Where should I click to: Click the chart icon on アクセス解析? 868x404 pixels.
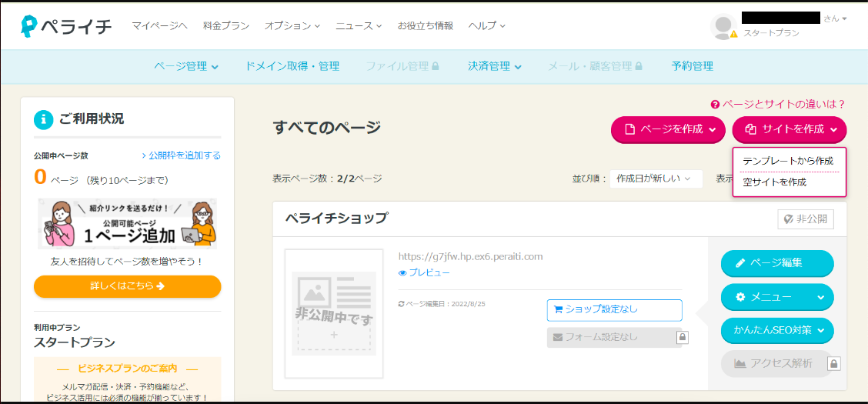coord(740,363)
